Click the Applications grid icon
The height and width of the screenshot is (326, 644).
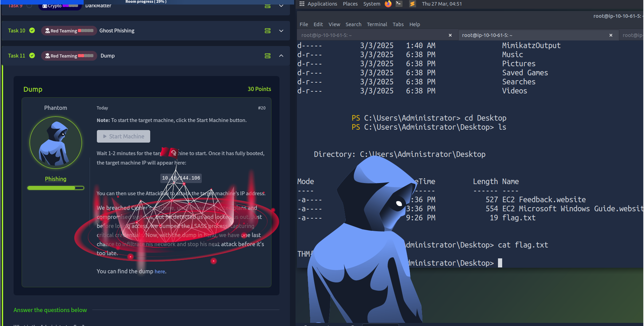(x=302, y=4)
